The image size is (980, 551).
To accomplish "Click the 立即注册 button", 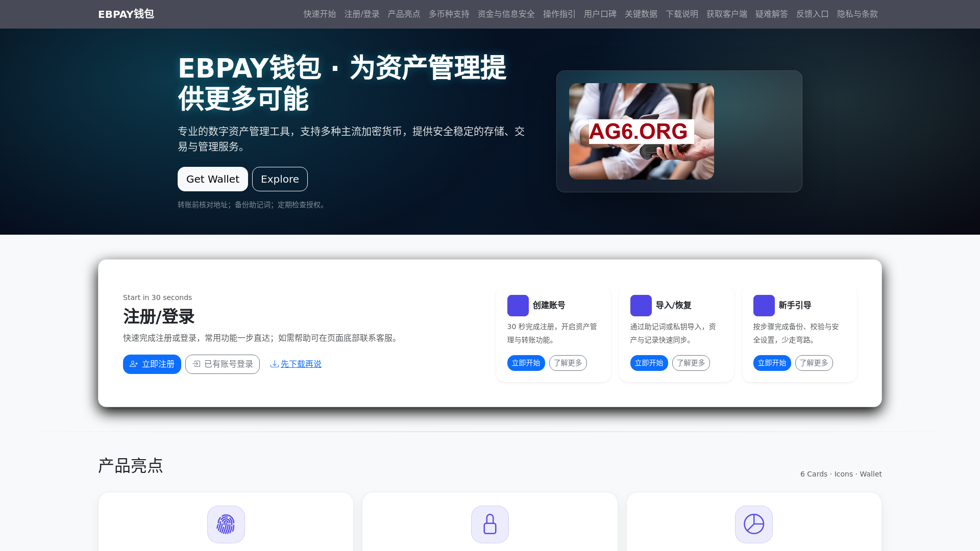I will tap(152, 364).
